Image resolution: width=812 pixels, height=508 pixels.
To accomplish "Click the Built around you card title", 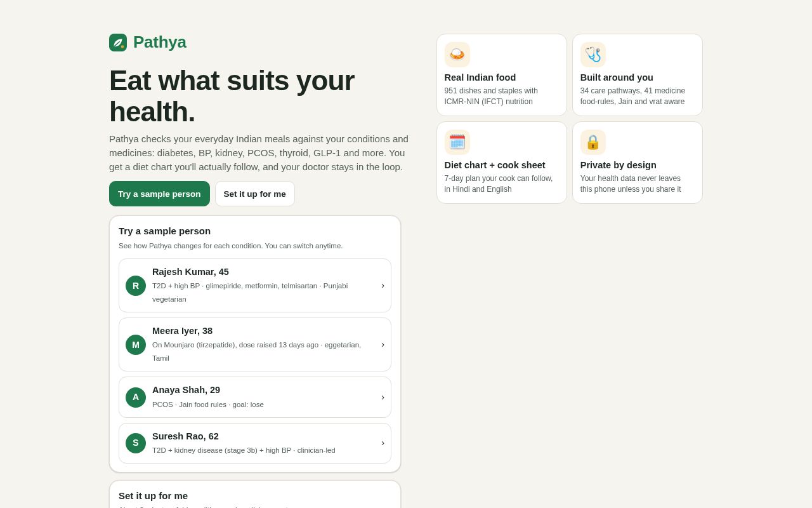I will [617, 77].
